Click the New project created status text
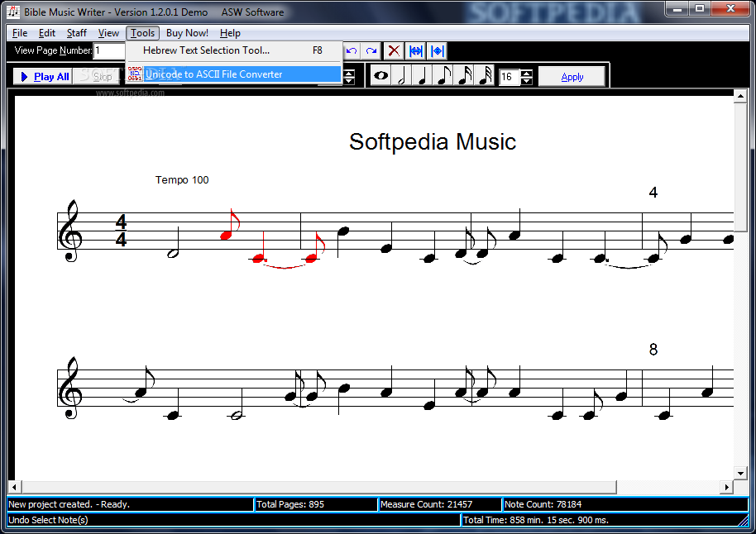Image resolution: width=756 pixels, height=534 pixels. tap(69, 504)
